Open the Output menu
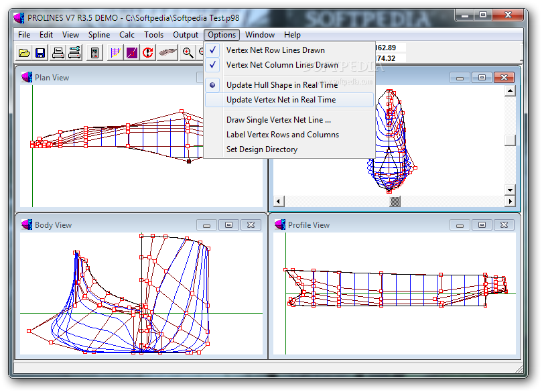Screen dimensions: 542x392 point(186,35)
